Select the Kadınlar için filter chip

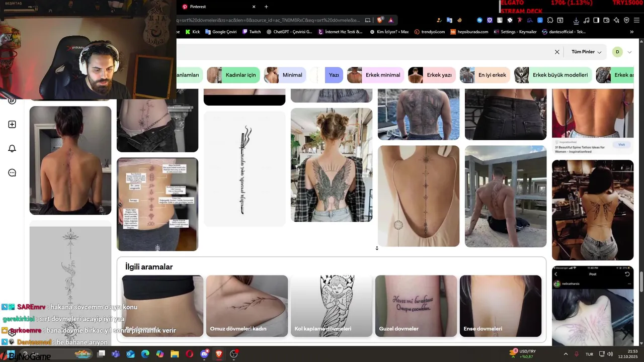(233, 75)
